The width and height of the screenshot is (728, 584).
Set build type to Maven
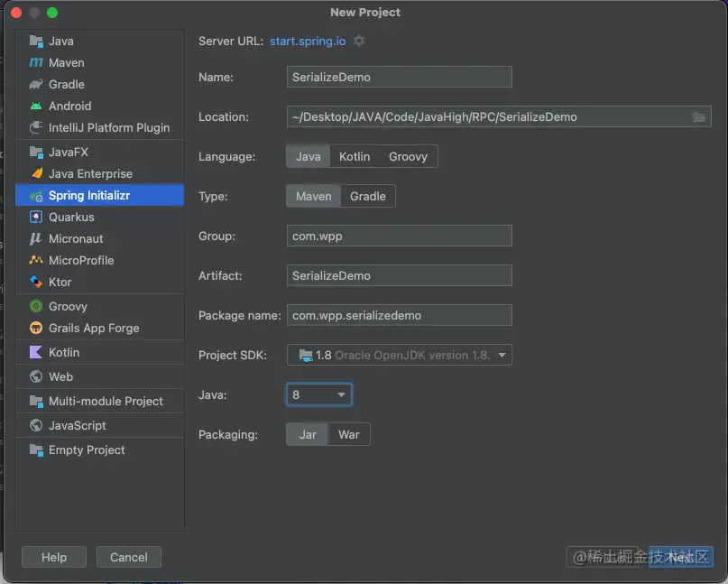pyautogui.click(x=314, y=196)
